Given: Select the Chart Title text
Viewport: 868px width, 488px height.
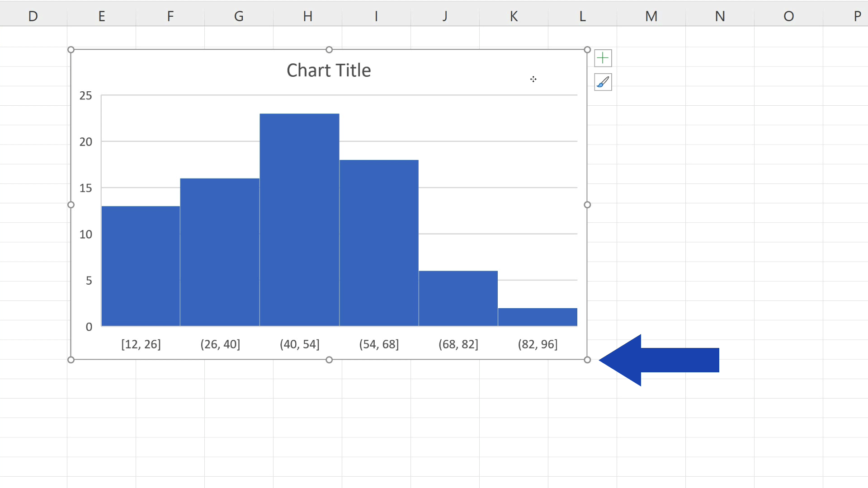Looking at the screenshot, I should (329, 70).
